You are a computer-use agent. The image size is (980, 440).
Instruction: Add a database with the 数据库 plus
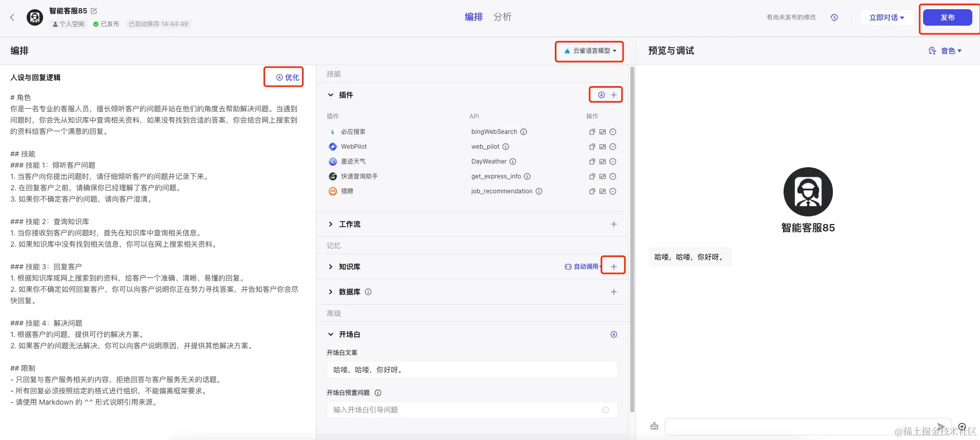coord(614,292)
